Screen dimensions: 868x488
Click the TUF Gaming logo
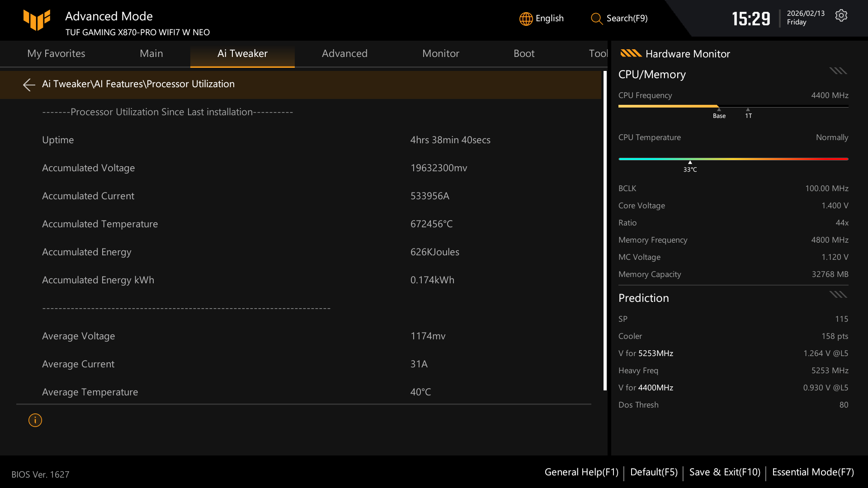click(37, 20)
